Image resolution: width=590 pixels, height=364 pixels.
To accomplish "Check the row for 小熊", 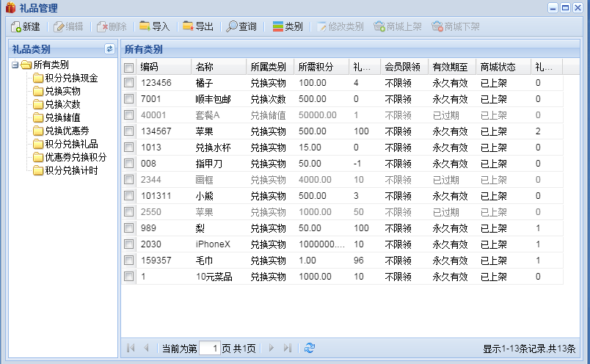I will point(128,196).
